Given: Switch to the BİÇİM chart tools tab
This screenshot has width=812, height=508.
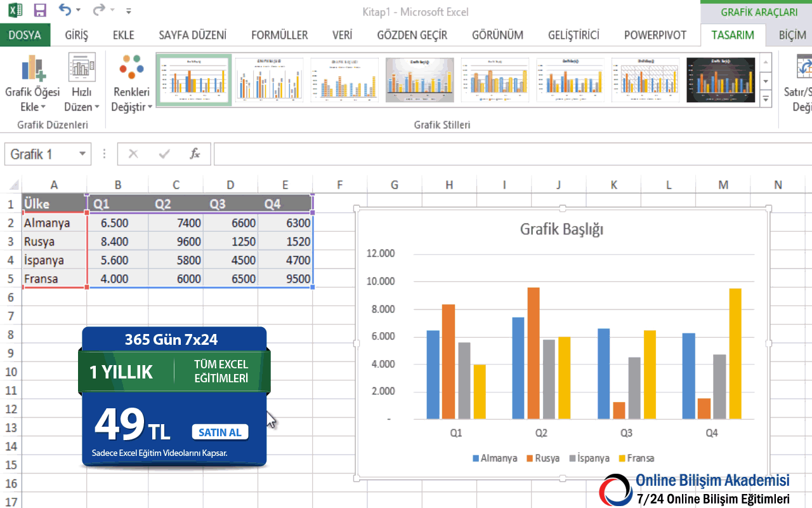Looking at the screenshot, I should pyautogui.click(x=792, y=35).
